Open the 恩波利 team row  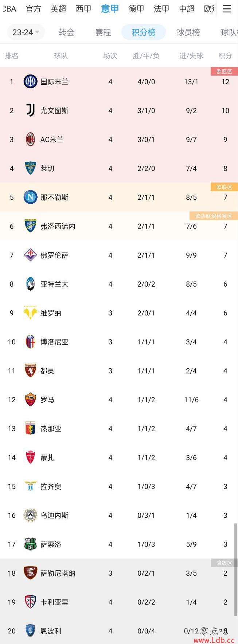pos(119,631)
